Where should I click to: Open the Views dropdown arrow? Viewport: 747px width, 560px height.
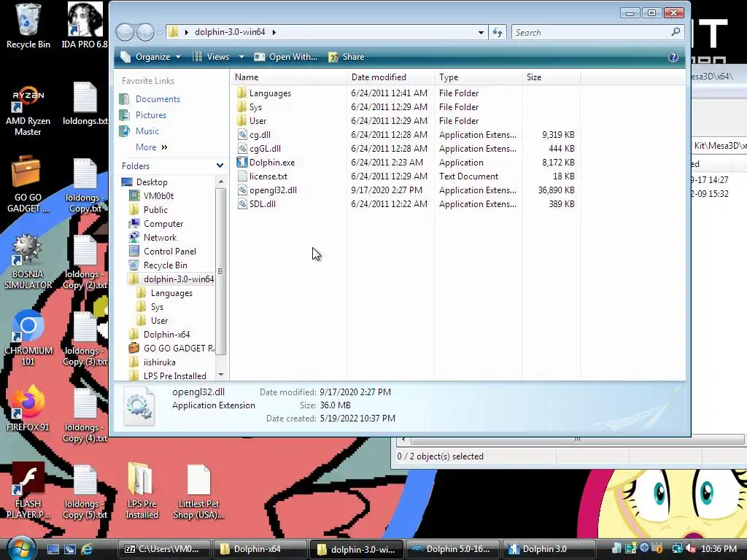pyautogui.click(x=241, y=57)
